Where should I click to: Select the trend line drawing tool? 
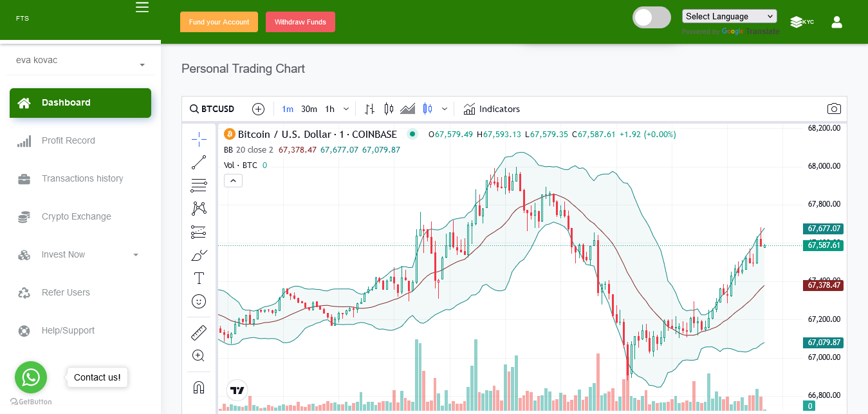pyautogui.click(x=199, y=162)
